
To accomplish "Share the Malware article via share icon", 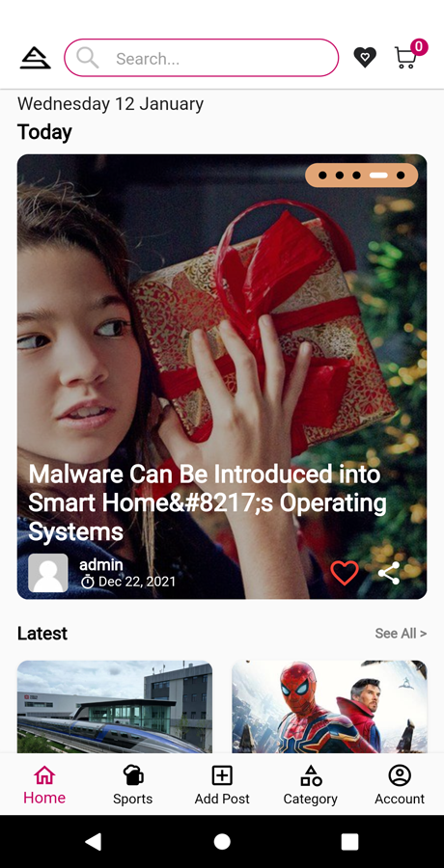I will (x=389, y=573).
